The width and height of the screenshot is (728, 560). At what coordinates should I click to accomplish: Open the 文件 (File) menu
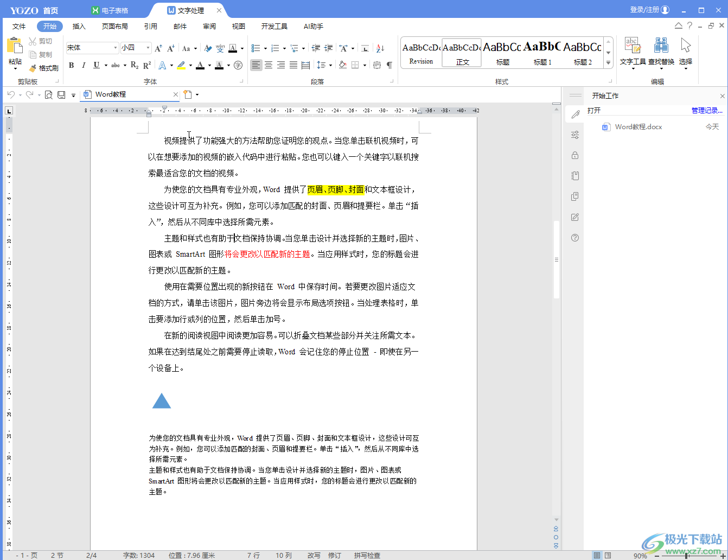click(x=19, y=26)
